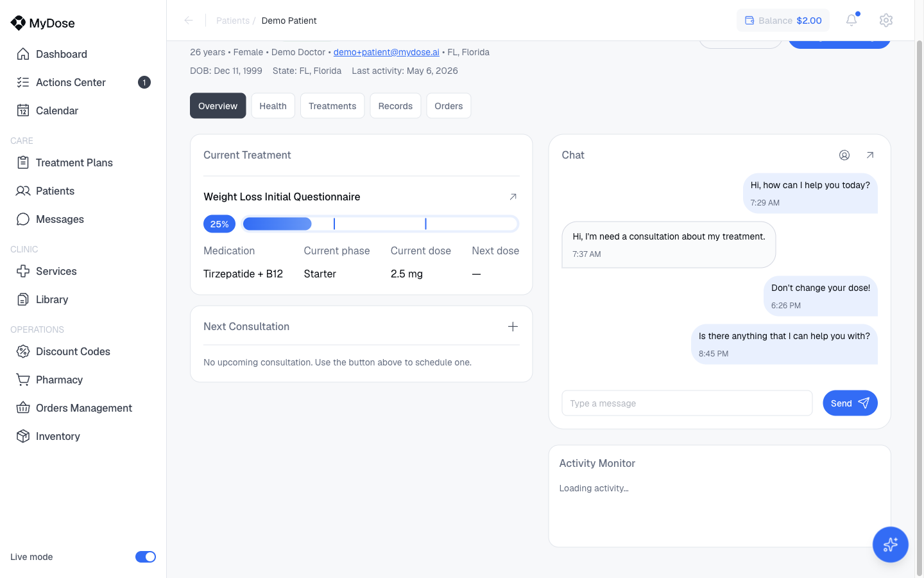
Task: Open the Library section
Action: point(51,299)
